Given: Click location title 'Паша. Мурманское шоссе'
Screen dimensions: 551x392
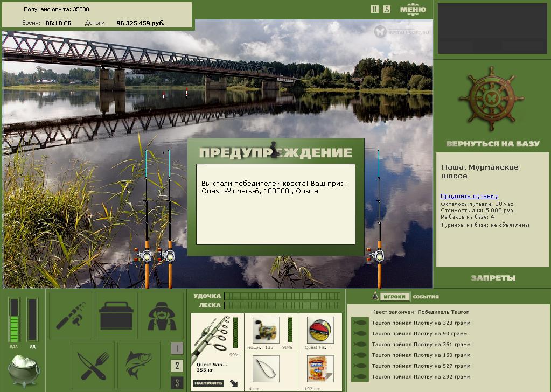Looking at the screenshot, I should (x=480, y=171).
